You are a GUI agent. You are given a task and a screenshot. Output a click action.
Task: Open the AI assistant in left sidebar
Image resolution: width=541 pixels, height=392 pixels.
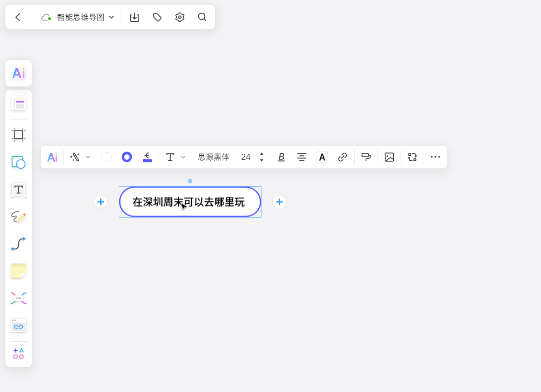point(19,73)
